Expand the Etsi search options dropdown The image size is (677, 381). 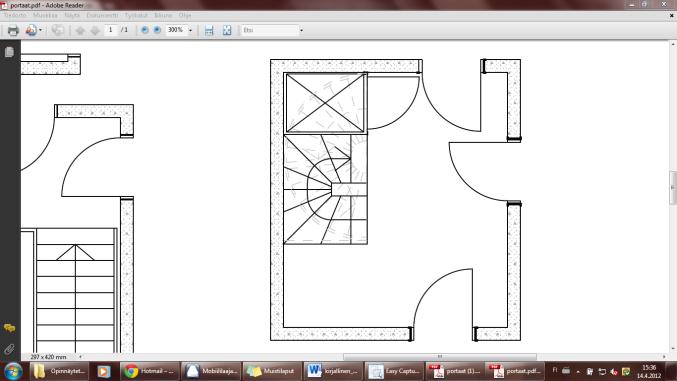click(301, 30)
